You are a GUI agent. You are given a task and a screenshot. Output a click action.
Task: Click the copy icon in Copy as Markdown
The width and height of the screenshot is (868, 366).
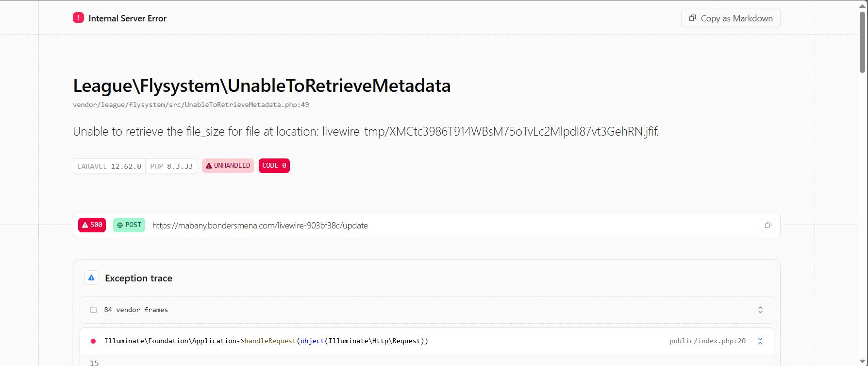(693, 18)
